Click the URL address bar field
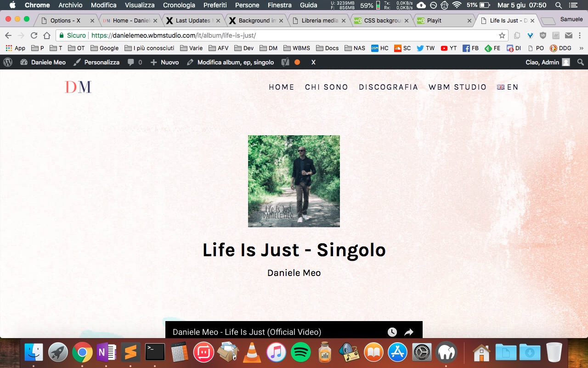Image resolution: width=588 pixels, height=368 pixels. click(x=276, y=35)
